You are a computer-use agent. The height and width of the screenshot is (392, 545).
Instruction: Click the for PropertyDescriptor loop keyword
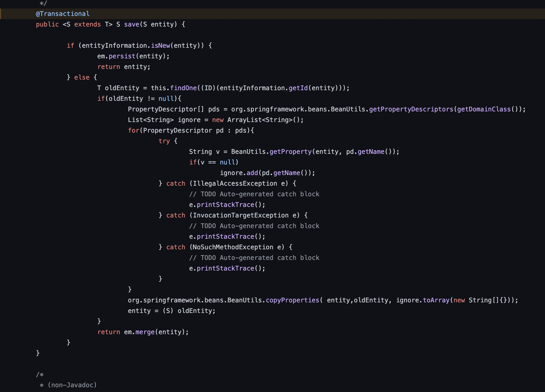click(133, 130)
